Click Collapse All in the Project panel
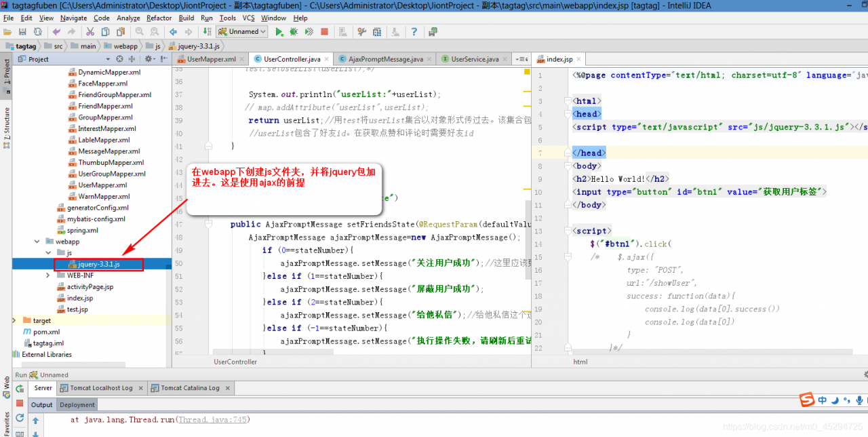The height and width of the screenshot is (437, 868). [x=132, y=59]
